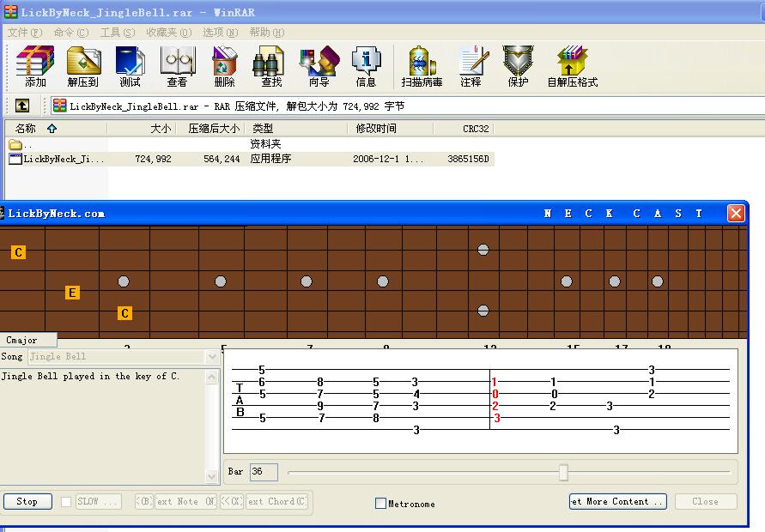Click the 删除 (Delete) toolbar icon

pyautogui.click(x=224, y=66)
